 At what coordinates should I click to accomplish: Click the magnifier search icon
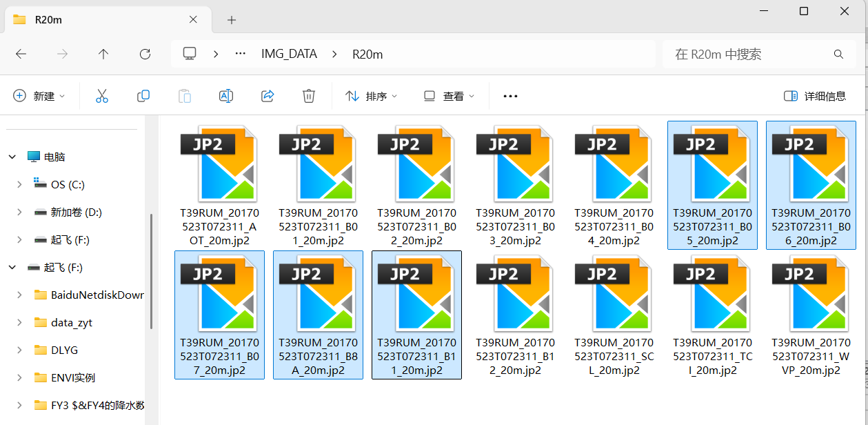coord(838,54)
